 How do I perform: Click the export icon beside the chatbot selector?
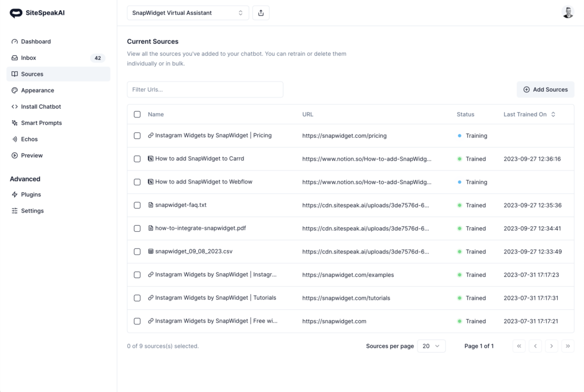pos(261,12)
